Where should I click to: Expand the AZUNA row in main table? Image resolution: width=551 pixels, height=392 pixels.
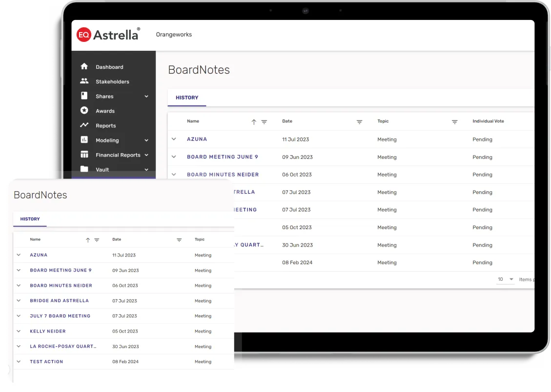[x=174, y=139]
